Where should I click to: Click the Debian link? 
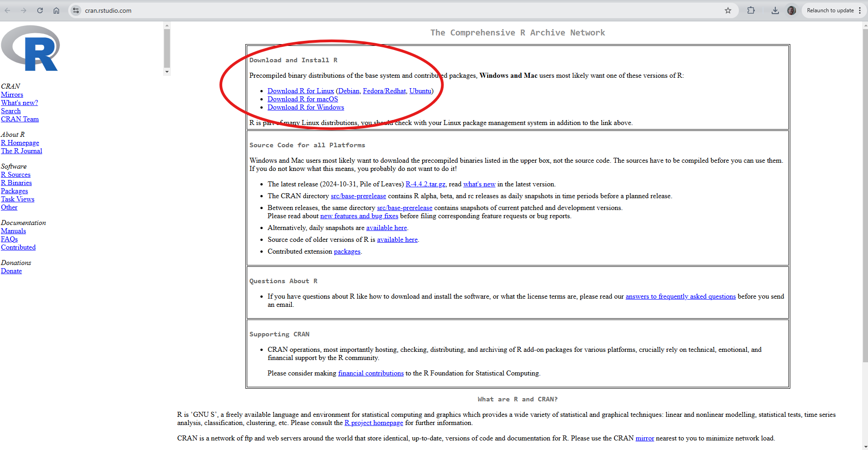click(x=349, y=91)
